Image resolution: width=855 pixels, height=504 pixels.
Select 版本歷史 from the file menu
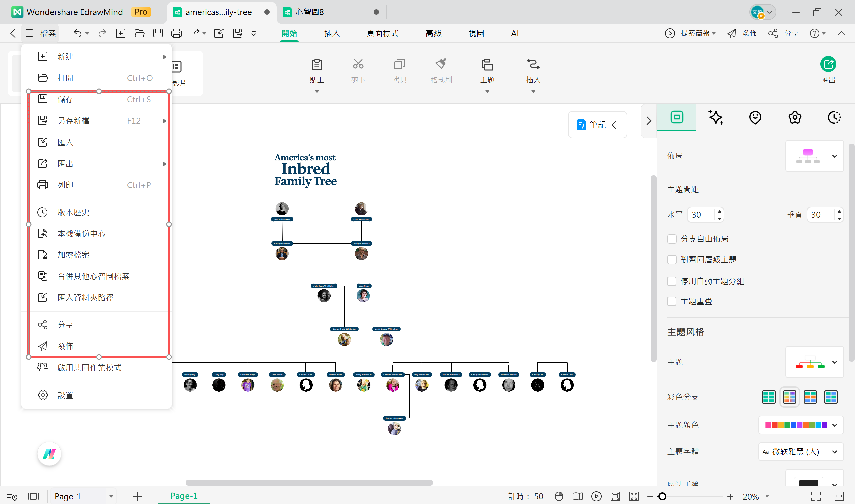73,212
